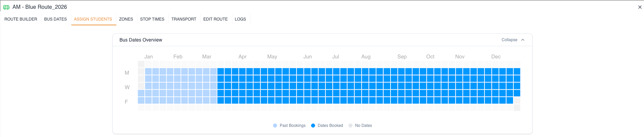Click the No Dates legend dot

(350, 126)
